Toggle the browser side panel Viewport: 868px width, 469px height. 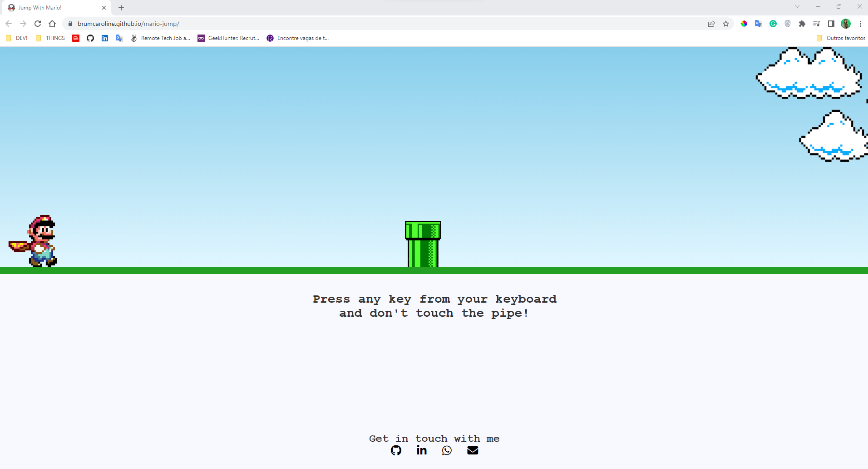point(831,24)
